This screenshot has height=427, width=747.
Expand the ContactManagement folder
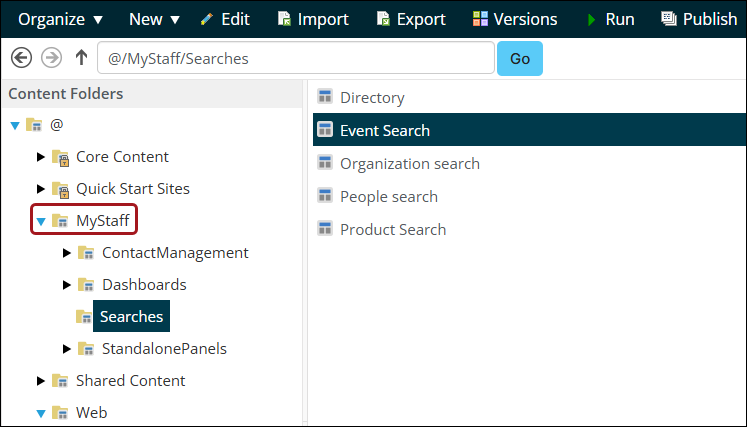tap(67, 253)
